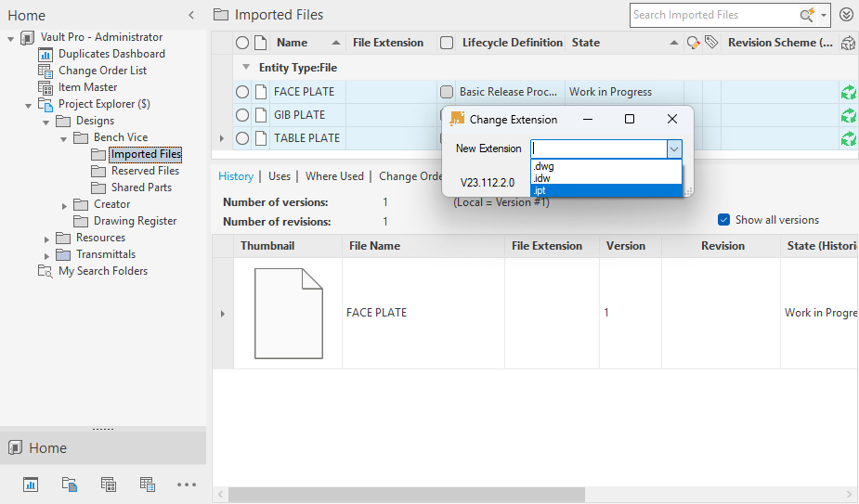Click the tag column header icon
This screenshot has height=504, width=859.
pyautogui.click(x=711, y=42)
